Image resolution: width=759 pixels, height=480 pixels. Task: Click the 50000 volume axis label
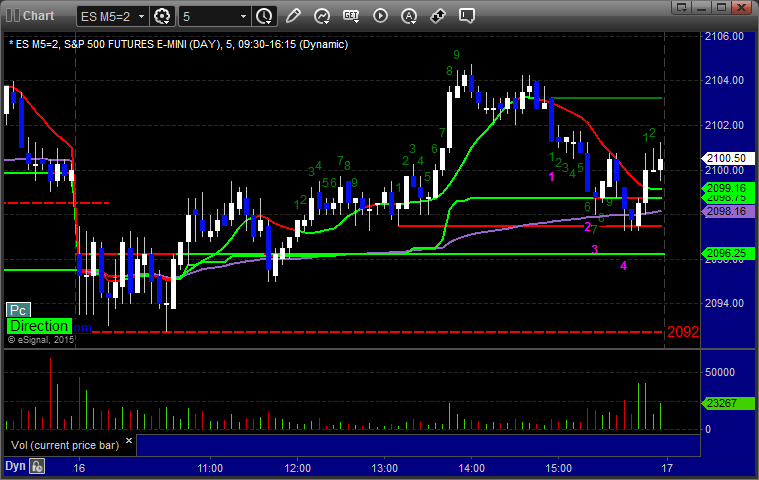pyautogui.click(x=720, y=372)
